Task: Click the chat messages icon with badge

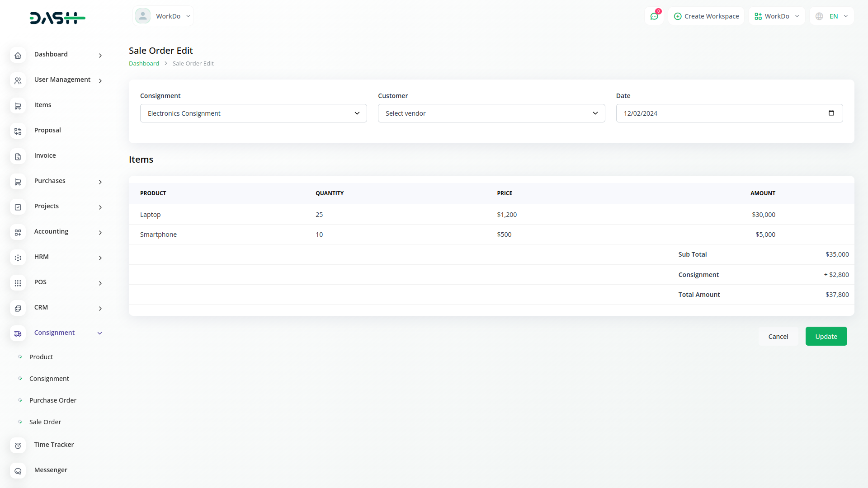Action: (x=654, y=16)
